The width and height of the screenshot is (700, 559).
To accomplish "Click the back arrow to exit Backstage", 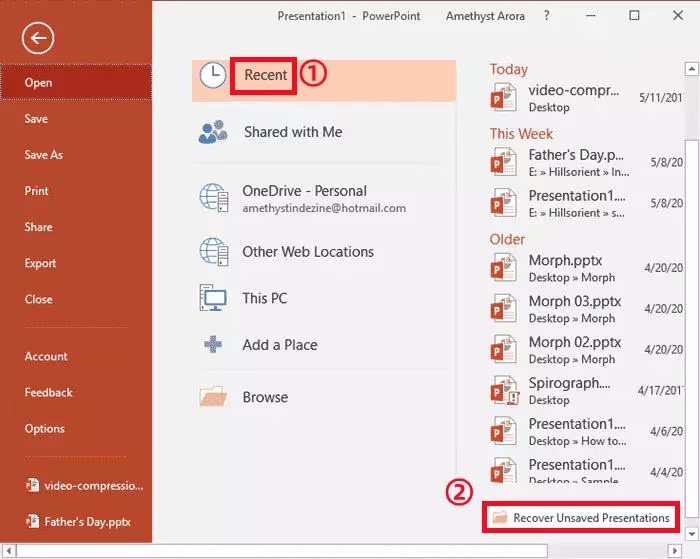I will click(38, 38).
